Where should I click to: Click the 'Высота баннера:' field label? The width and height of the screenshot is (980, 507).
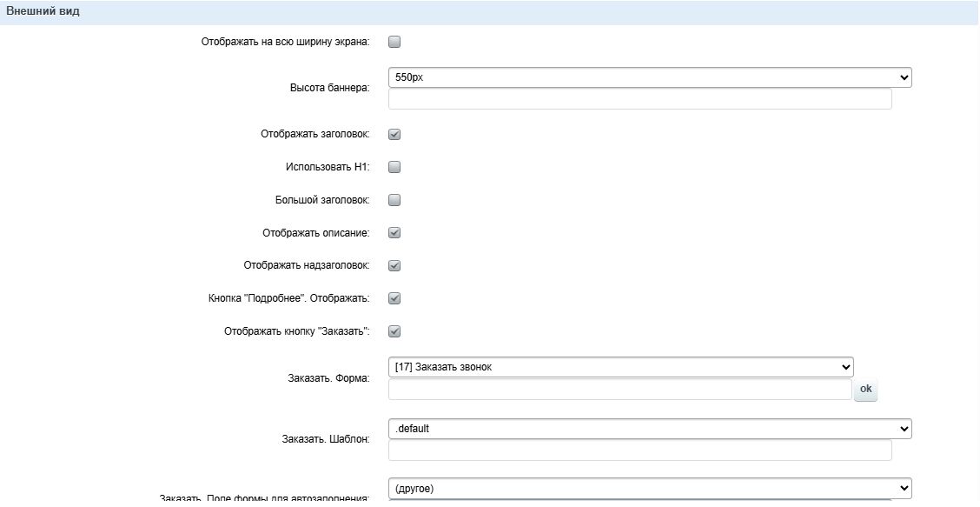329,88
